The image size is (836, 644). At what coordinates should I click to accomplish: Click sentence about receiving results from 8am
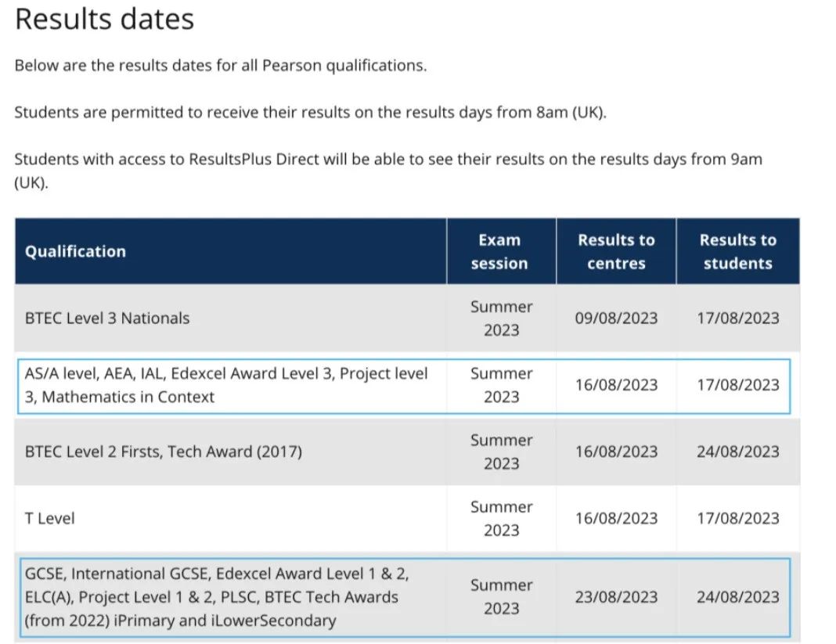(310, 113)
